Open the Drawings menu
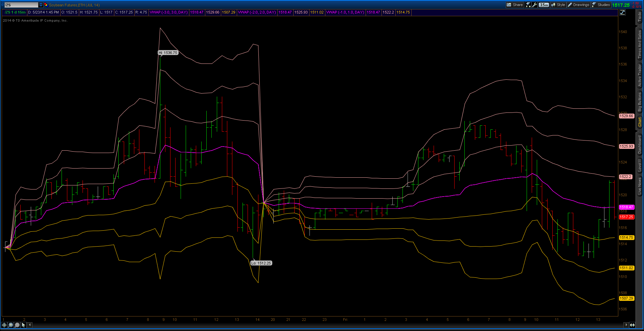 [x=578, y=5]
